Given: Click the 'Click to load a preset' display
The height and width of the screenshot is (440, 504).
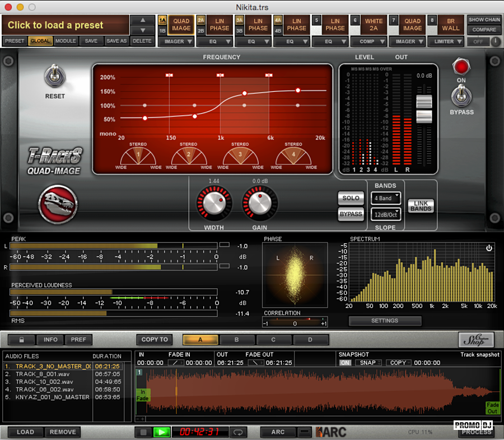Looking at the screenshot, I should pyautogui.click(x=66, y=25).
